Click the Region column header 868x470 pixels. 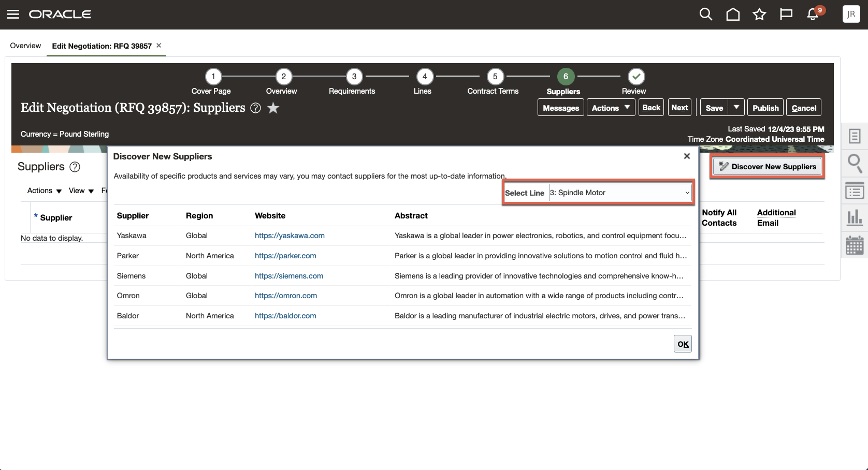pyautogui.click(x=199, y=216)
